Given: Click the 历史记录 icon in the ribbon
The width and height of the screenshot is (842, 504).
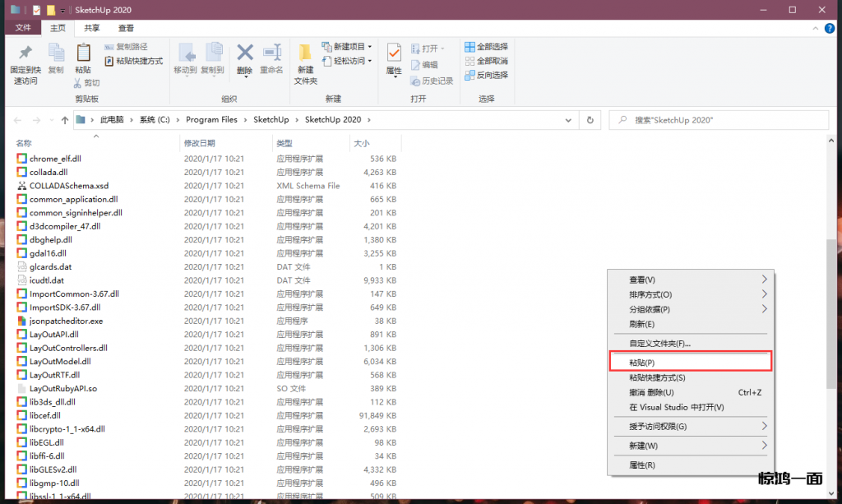Looking at the screenshot, I should [415, 81].
